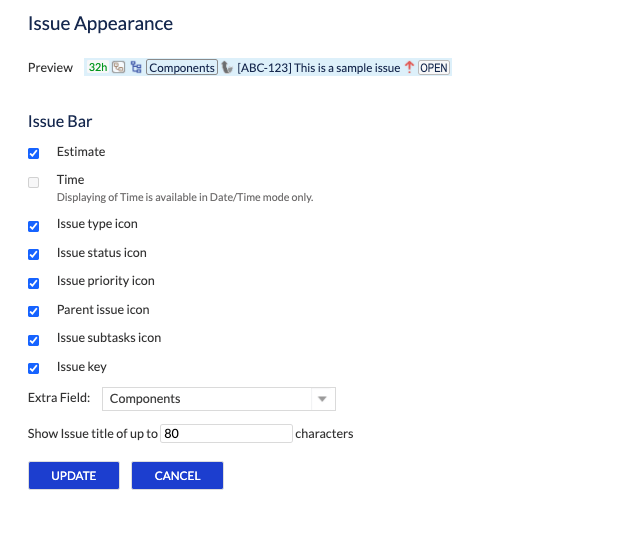
Task: Uncheck the Issue priority icon option
Action: pyautogui.click(x=34, y=282)
